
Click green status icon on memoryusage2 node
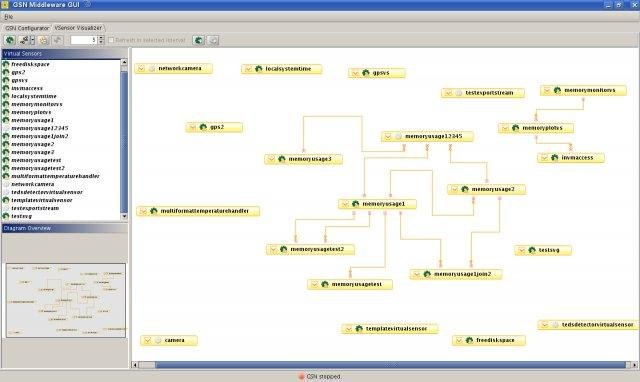464,189
